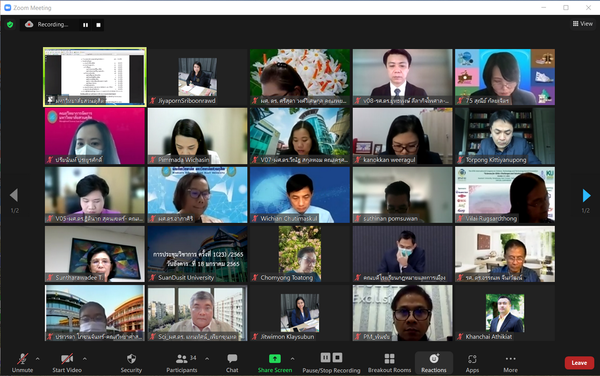
Task: Click the Recording cloud indicator
Action: click(x=29, y=24)
